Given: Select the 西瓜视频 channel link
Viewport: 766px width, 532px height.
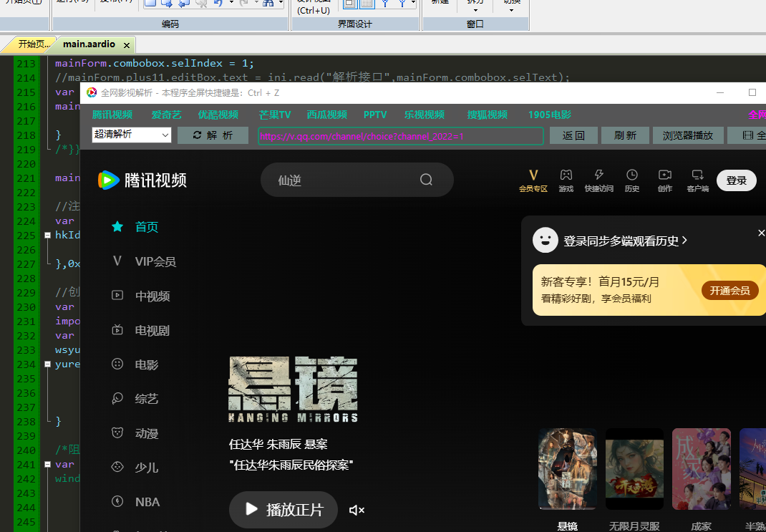Looking at the screenshot, I should [327, 115].
